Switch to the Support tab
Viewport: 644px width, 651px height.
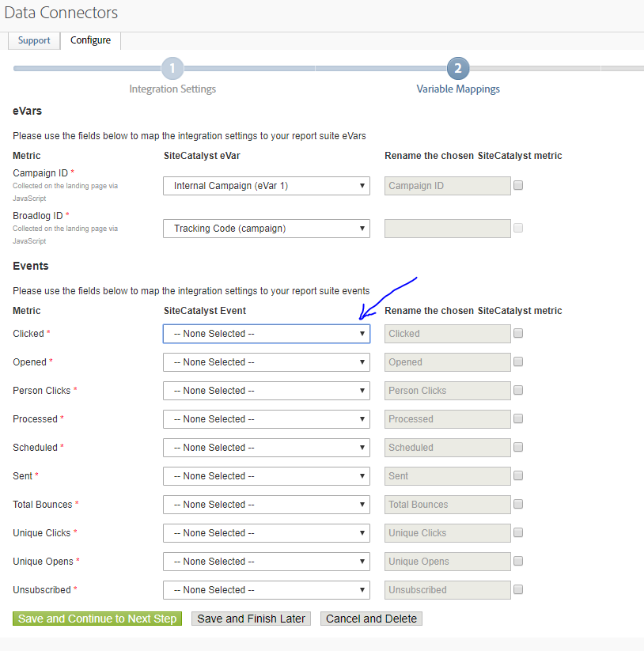coord(34,40)
